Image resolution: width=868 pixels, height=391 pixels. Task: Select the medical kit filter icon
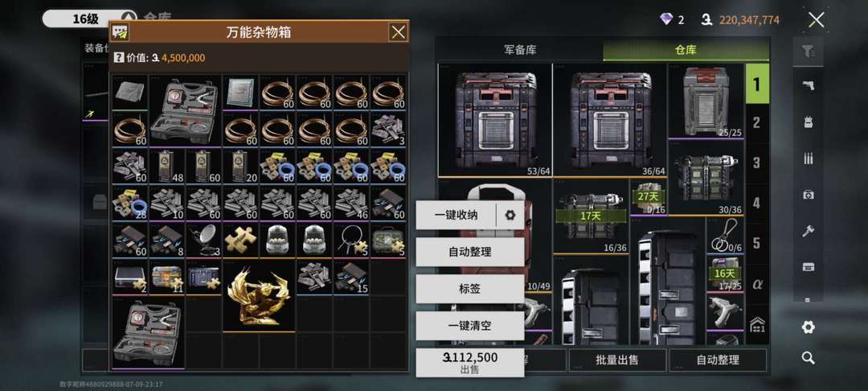click(808, 195)
